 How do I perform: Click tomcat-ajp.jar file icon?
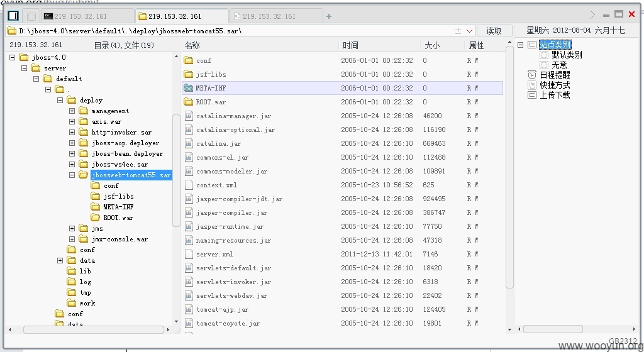[189, 310]
